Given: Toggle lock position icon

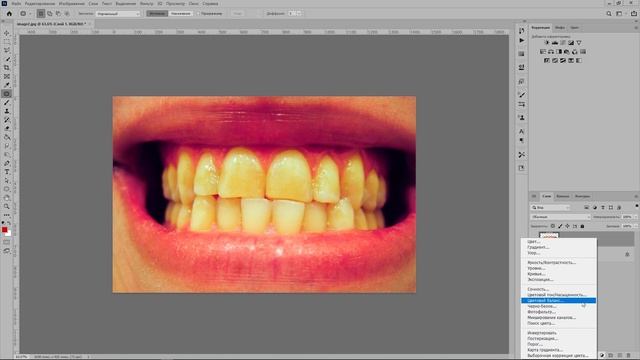Looking at the screenshot, I should [567, 226].
